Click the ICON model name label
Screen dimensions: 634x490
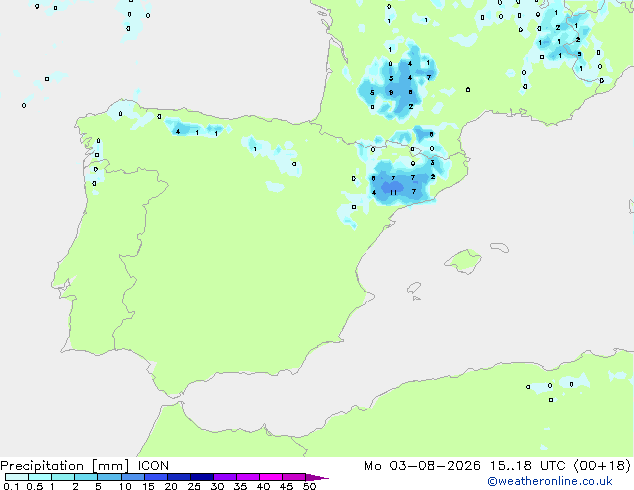coord(153,466)
